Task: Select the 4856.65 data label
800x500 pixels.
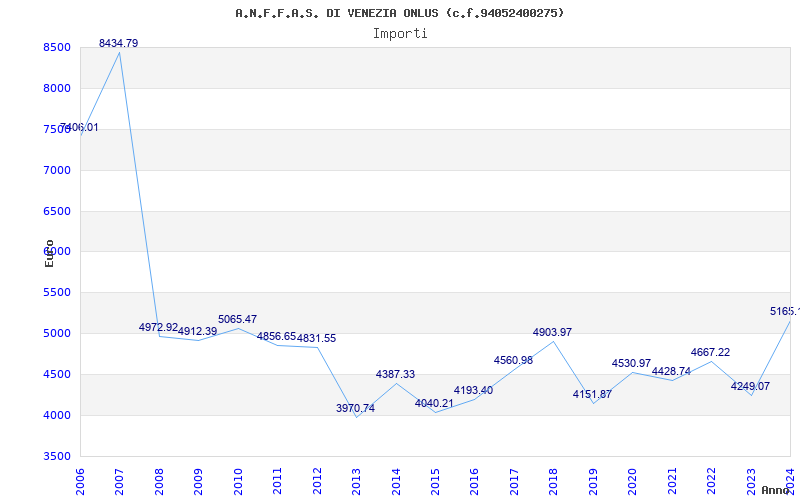Action: [277, 336]
